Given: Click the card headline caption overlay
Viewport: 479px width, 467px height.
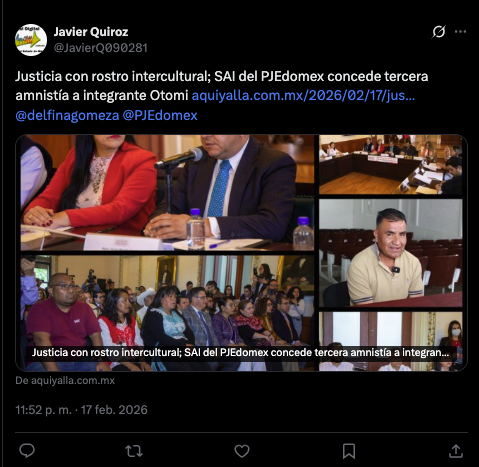Looking at the screenshot, I should point(240,352).
